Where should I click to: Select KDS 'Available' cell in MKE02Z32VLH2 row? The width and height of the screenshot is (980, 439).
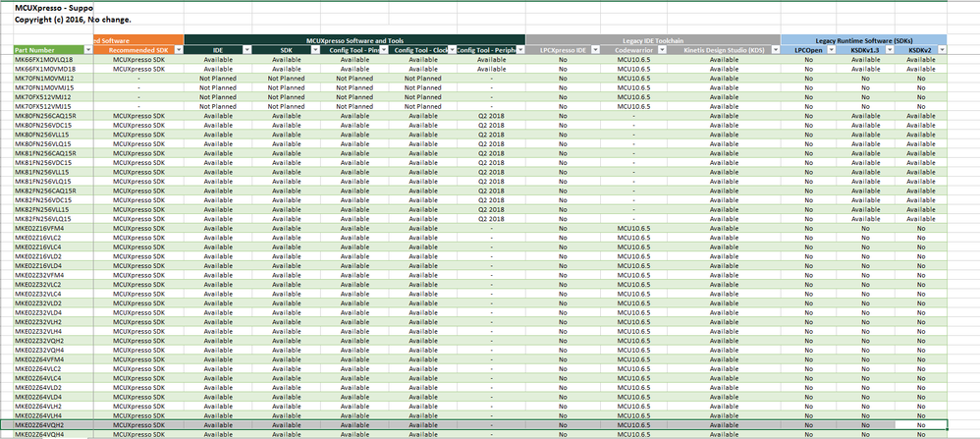[x=724, y=322]
